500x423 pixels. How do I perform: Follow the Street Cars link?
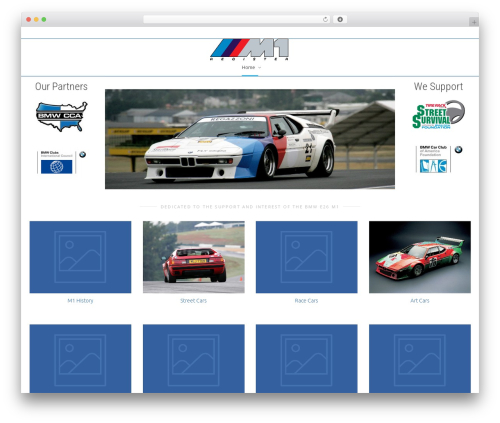(194, 301)
